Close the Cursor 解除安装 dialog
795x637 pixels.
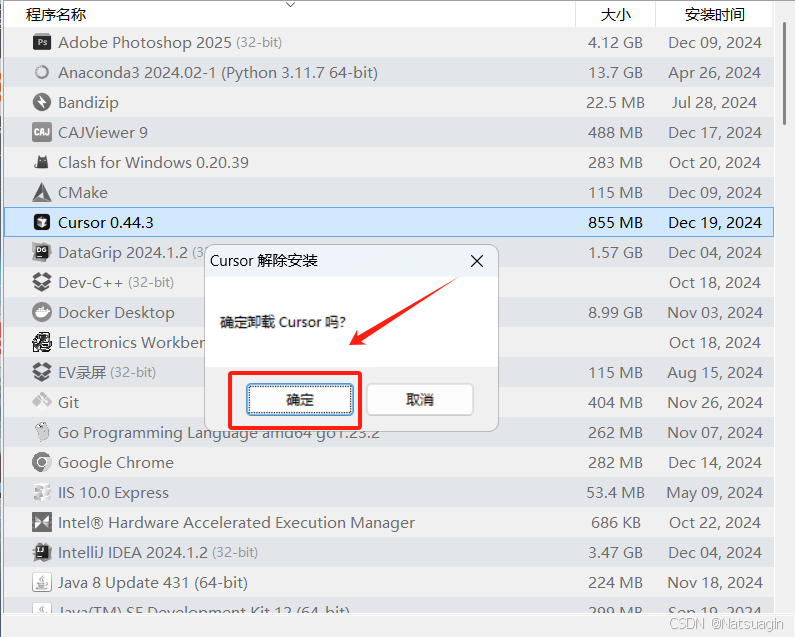pos(477,261)
